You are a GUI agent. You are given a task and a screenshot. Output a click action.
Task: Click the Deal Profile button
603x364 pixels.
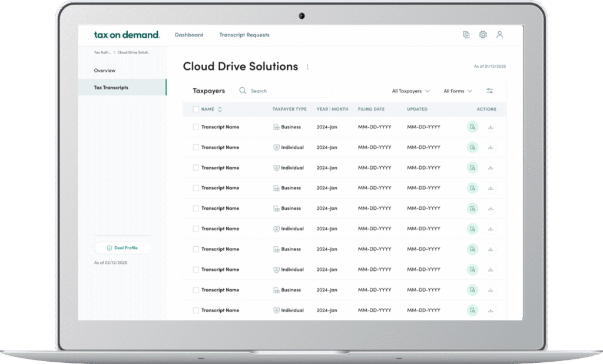click(x=122, y=248)
